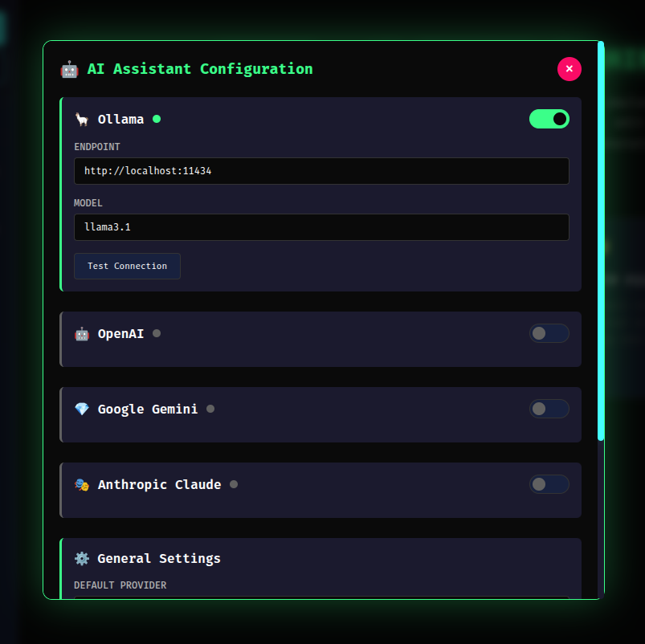Screen dimensions: 645x644
Task: Select the Model field containing llama3.1
Action: point(321,227)
